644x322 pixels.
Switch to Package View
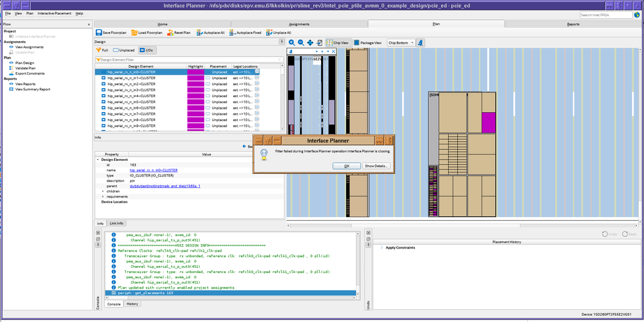coord(368,43)
